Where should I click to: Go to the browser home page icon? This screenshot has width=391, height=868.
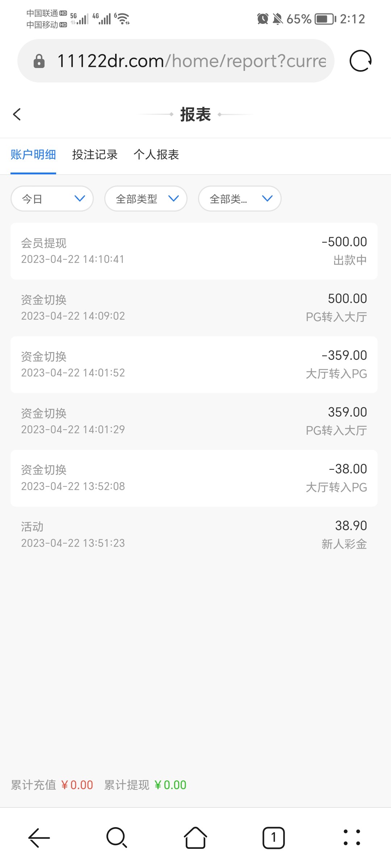(x=195, y=838)
